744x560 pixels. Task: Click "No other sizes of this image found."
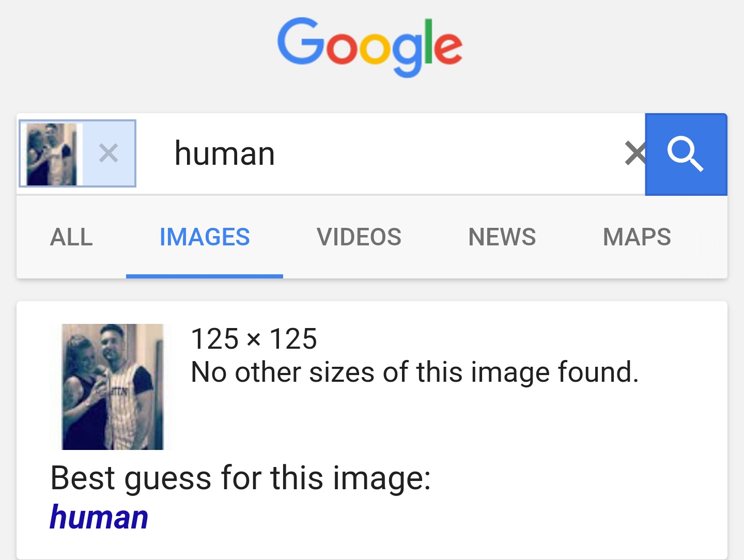[415, 372]
